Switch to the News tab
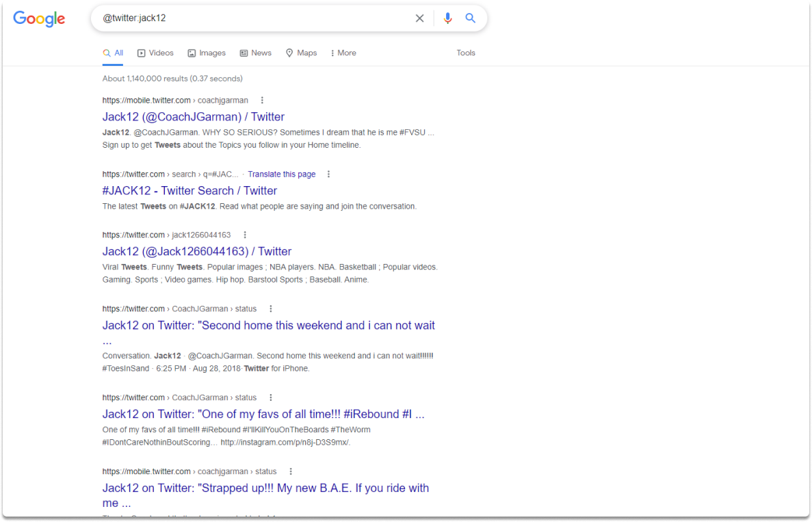This screenshot has width=812, height=522. [x=255, y=53]
